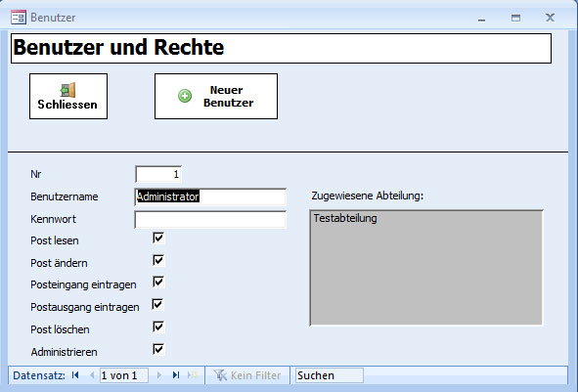This screenshot has height=392, width=578.
Task: Click the 'Zugewiesene Abteilung:' label
Action: pos(368,196)
